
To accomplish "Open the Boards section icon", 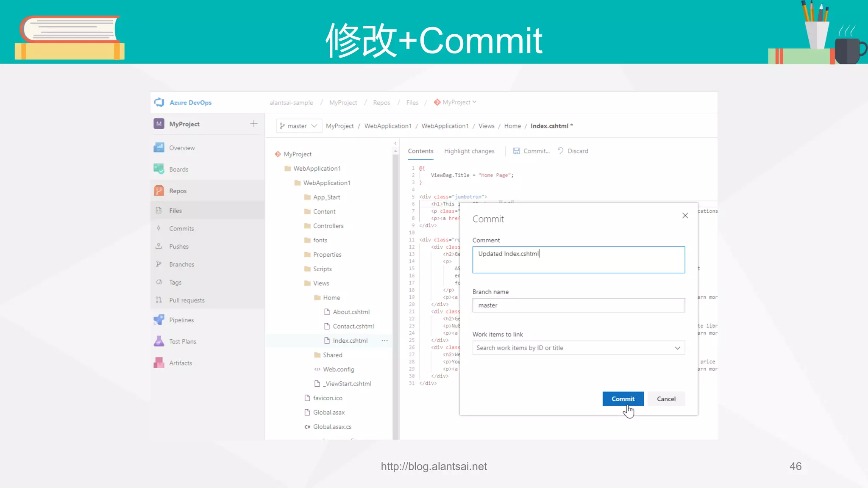I will point(159,169).
